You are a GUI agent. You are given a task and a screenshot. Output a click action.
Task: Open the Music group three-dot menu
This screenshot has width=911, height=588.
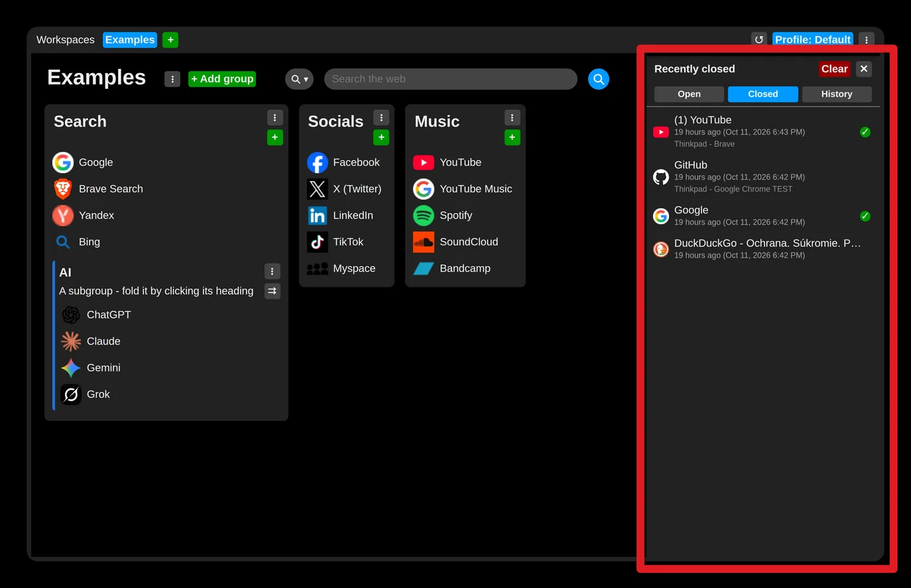tap(513, 117)
